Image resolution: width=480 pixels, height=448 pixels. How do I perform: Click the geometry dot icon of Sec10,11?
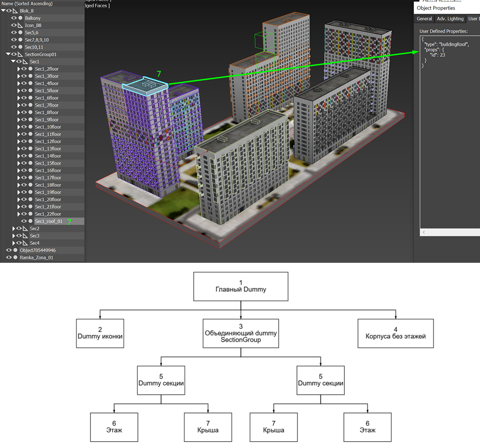coord(20,47)
